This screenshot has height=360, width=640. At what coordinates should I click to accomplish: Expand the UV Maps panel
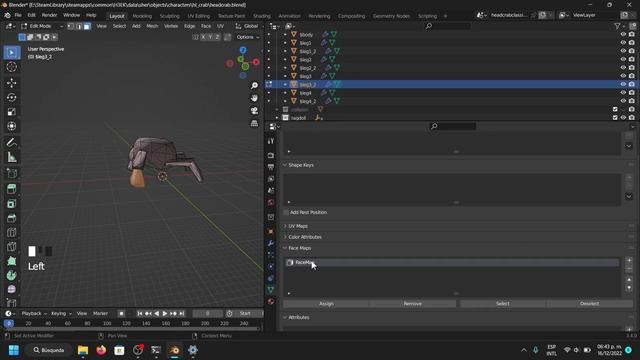tap(285, 226)
